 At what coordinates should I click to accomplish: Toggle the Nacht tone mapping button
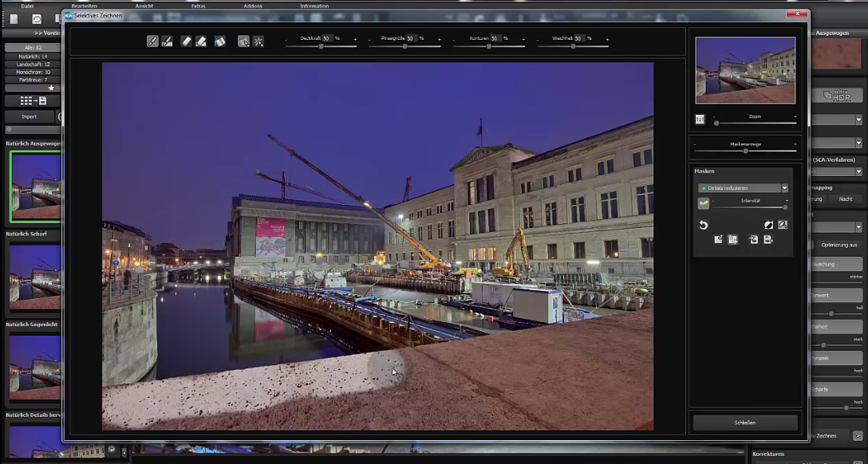point(846,199)
